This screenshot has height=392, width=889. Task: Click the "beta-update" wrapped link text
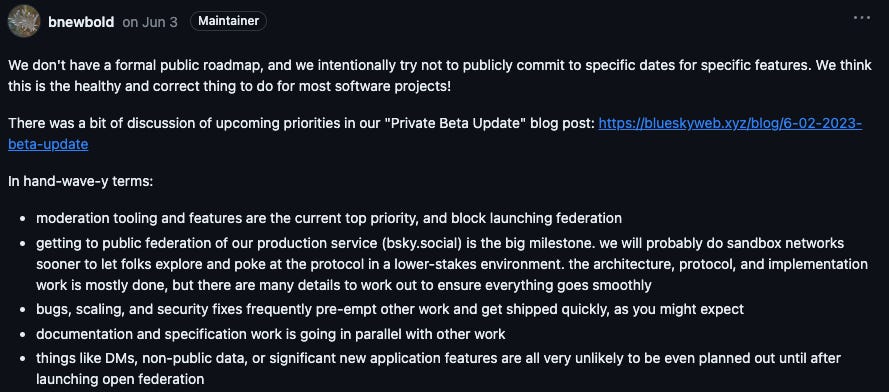coord(48,144)
